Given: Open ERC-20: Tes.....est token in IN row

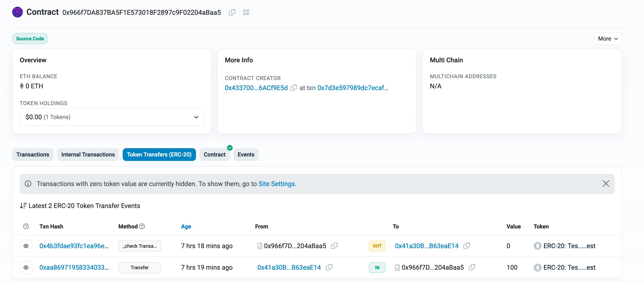Looking at the screenshot, I should [569, 267].
